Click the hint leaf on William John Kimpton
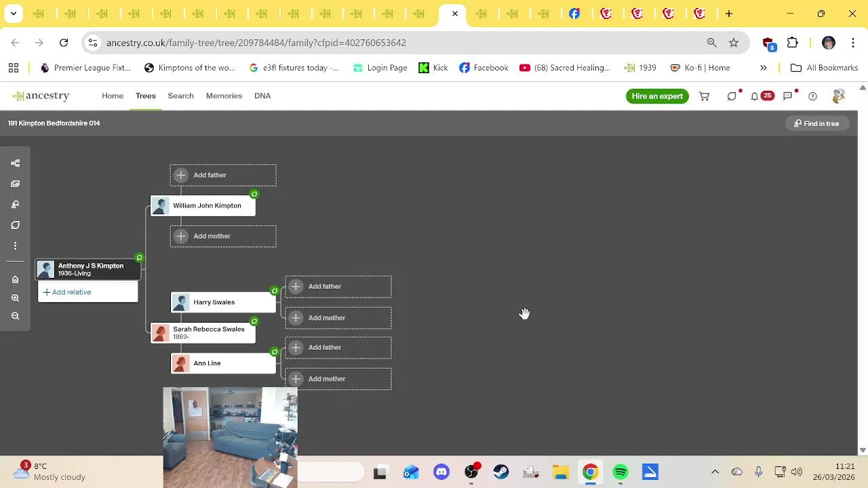Viewport: 868px width, 488px height. click(254, 195)
